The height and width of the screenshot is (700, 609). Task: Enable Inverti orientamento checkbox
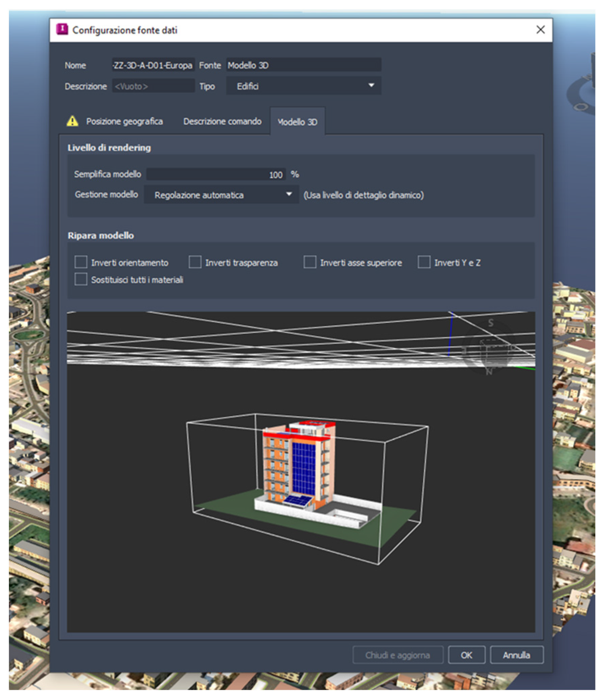(x=81, y=262)
